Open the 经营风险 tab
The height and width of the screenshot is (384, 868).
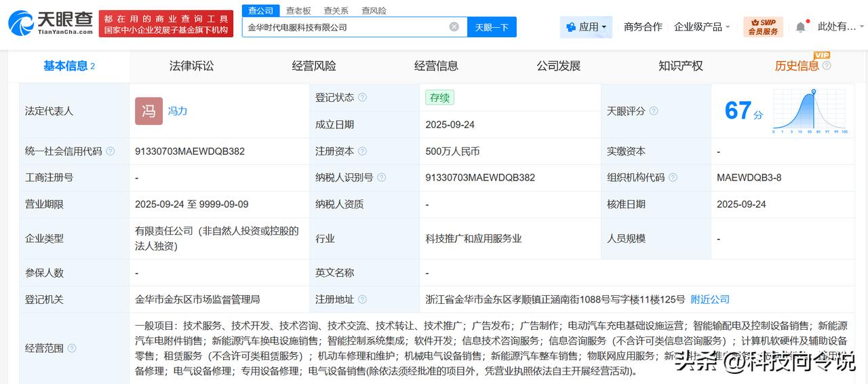coord(314,66)
